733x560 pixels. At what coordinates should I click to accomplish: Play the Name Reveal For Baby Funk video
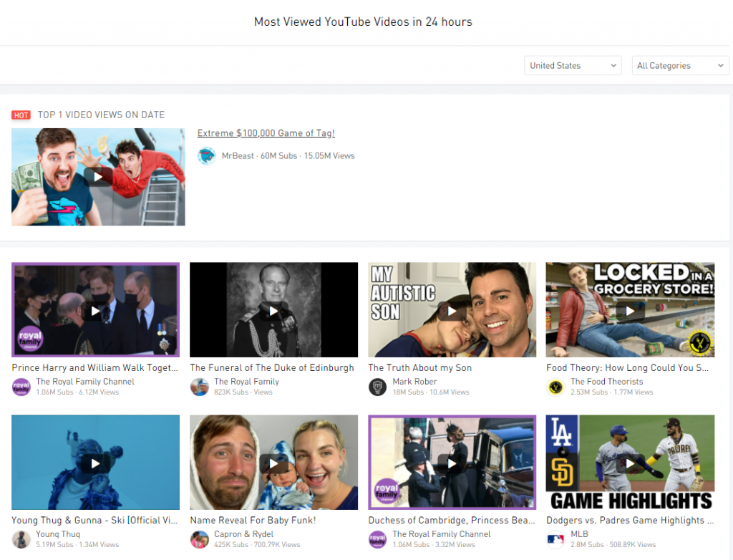pos(273,463)
